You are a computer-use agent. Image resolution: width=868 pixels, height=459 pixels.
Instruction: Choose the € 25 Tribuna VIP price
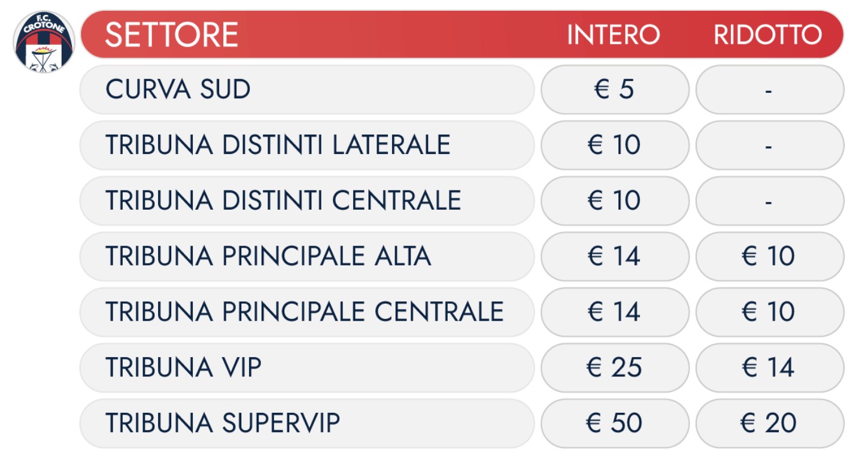615,367
